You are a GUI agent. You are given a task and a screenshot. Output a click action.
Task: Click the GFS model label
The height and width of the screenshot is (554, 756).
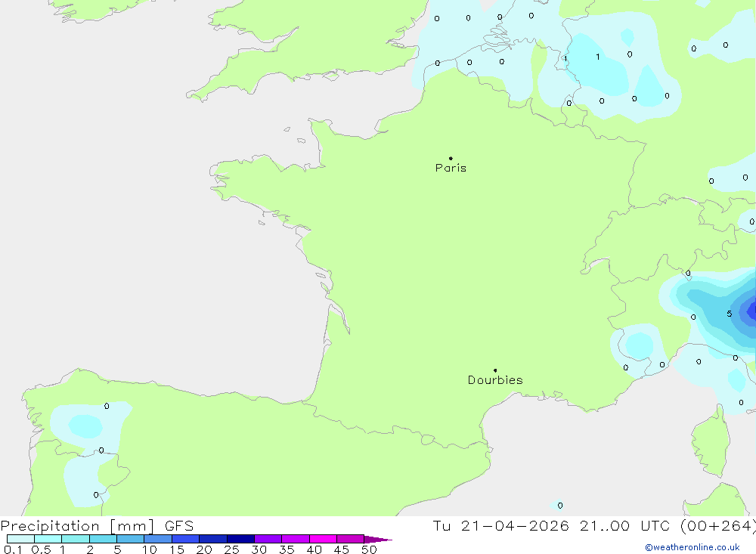[x=179, y=526]
